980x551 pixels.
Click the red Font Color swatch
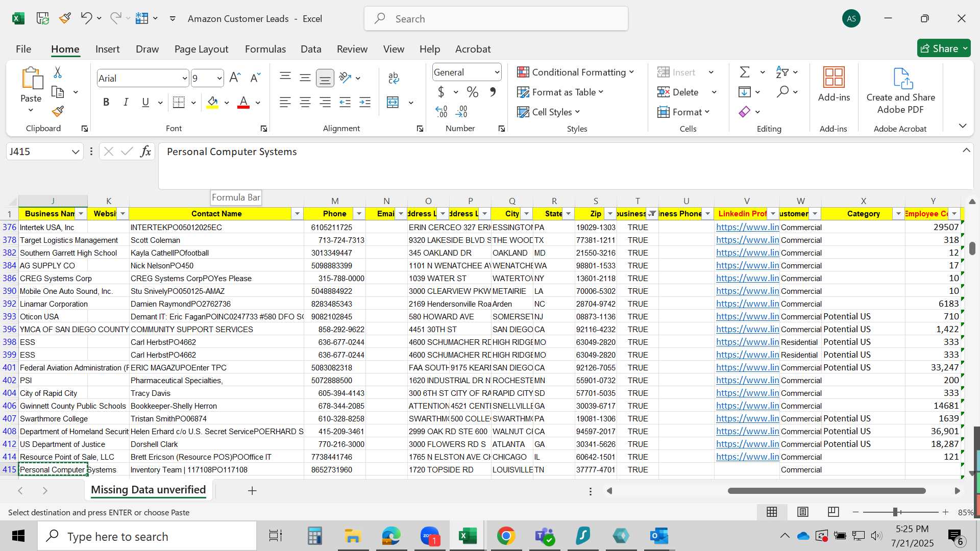[243, 103]
